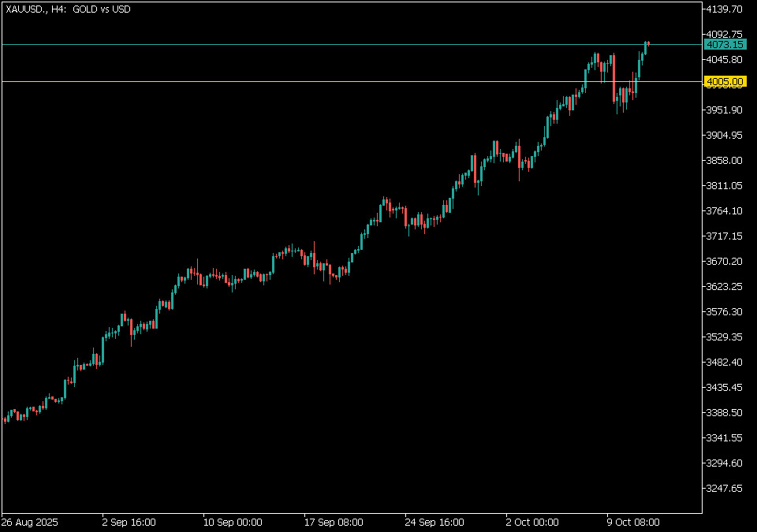Click the latest candle at the chart's right edge

point(647,44)
